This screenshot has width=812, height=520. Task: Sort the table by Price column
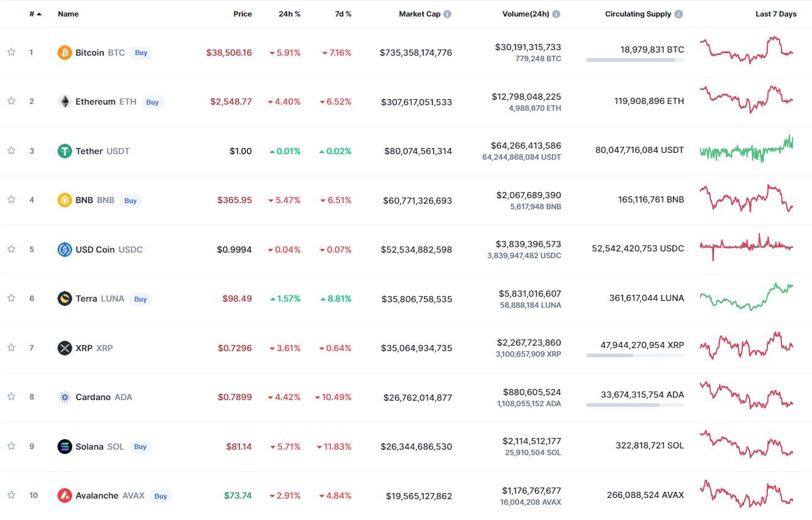tap(242, 14)
